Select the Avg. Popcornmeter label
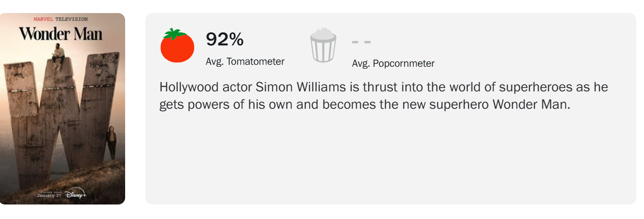The height and width of the screenshot is (219, 644). coord(393,63)
